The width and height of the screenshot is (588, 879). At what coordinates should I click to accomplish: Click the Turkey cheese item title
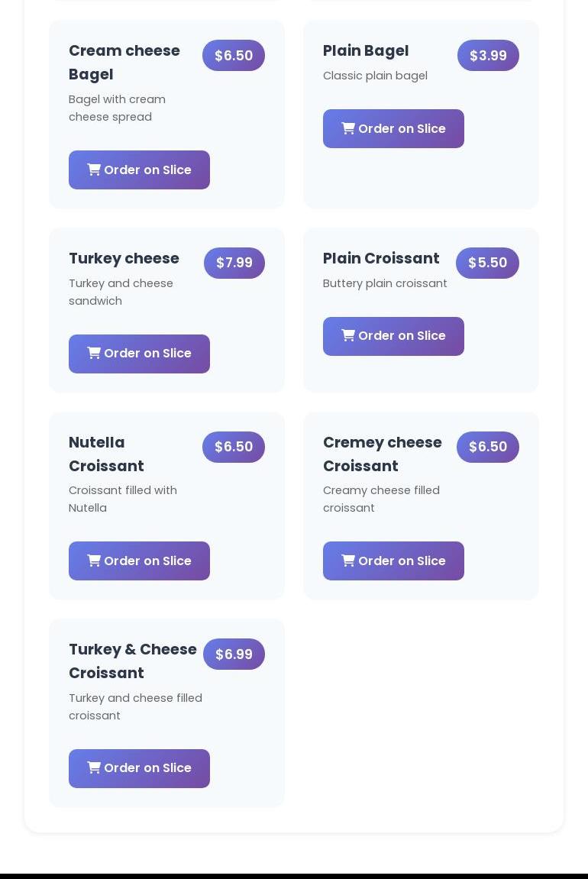[x=124, y=258]
